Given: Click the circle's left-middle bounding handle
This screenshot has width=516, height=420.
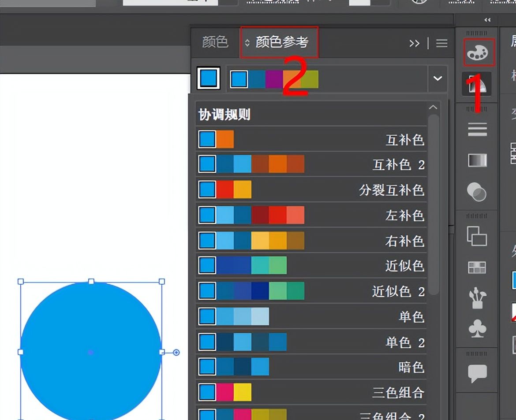Looking at the screenshot, I should tap(20, 352).
